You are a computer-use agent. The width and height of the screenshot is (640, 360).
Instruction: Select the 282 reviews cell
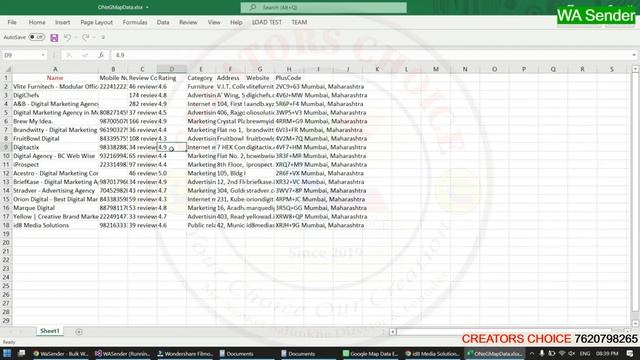coord(142,104)
